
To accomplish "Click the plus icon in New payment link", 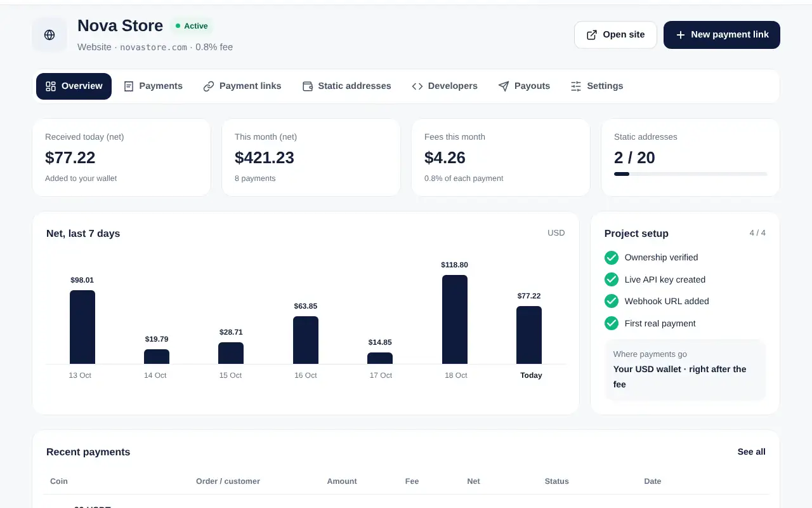I will 680,35.
